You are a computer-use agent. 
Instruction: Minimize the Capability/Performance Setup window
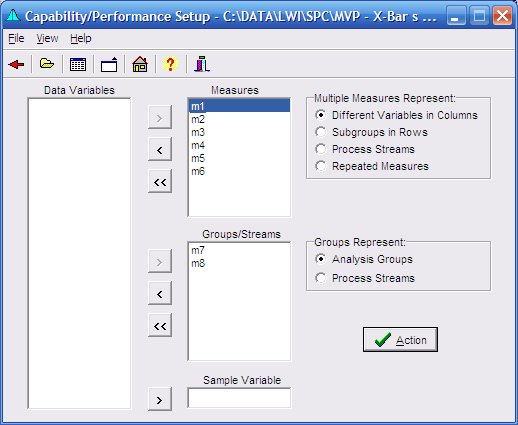click(x=456, y=16)
